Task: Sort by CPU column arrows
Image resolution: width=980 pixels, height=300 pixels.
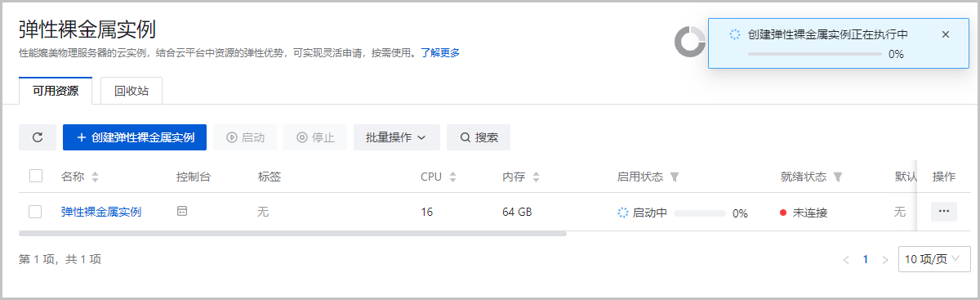Action: [453, 177]
